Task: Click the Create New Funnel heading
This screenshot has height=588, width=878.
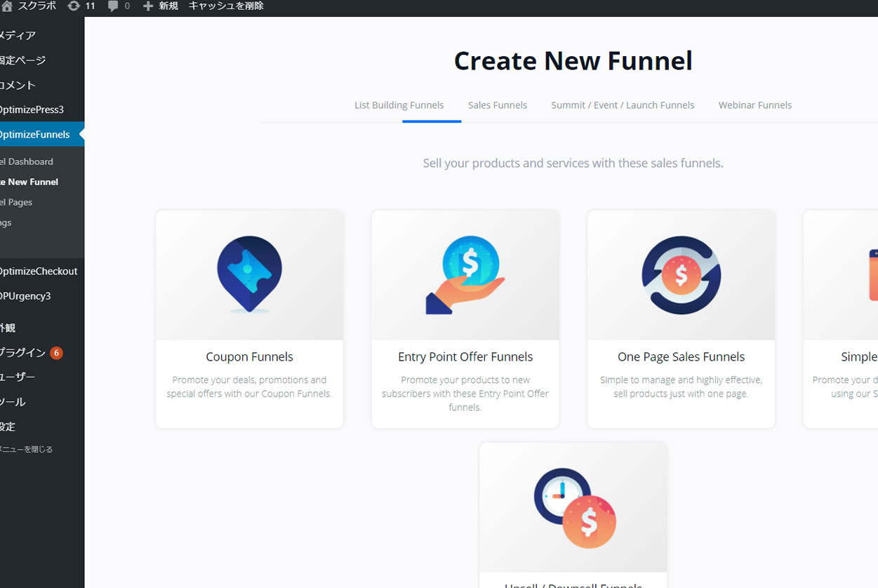Action: tap(573, 61)
